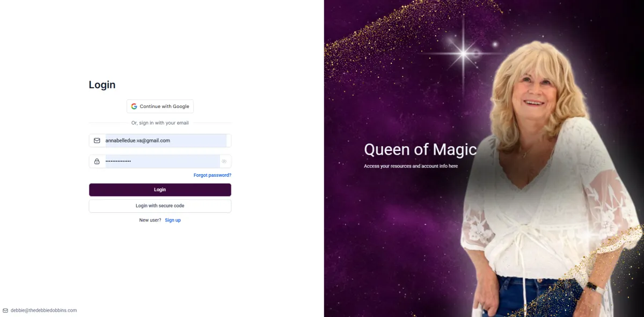Continue with Google sign-in
644x317 pixels.
click(160, 106)
